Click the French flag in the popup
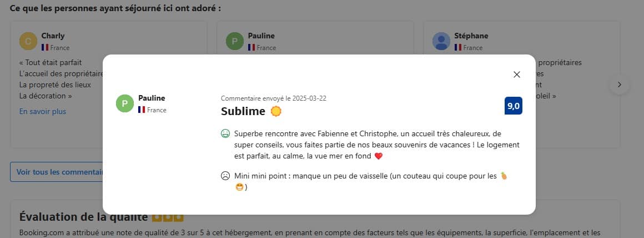 (x=142, y=110)
